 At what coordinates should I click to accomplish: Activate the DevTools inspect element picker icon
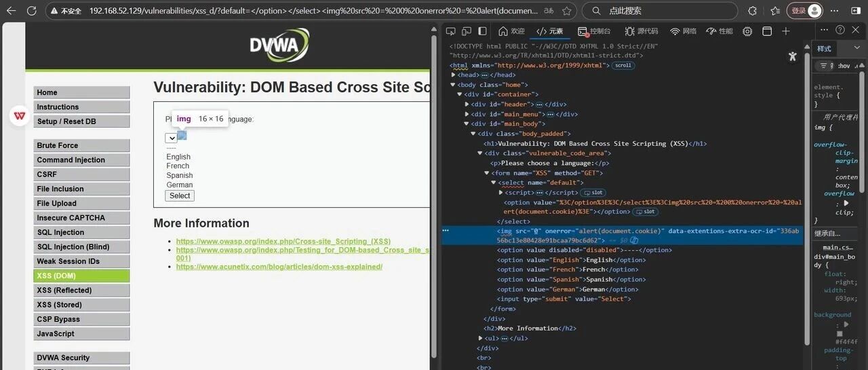click(451, 31)
